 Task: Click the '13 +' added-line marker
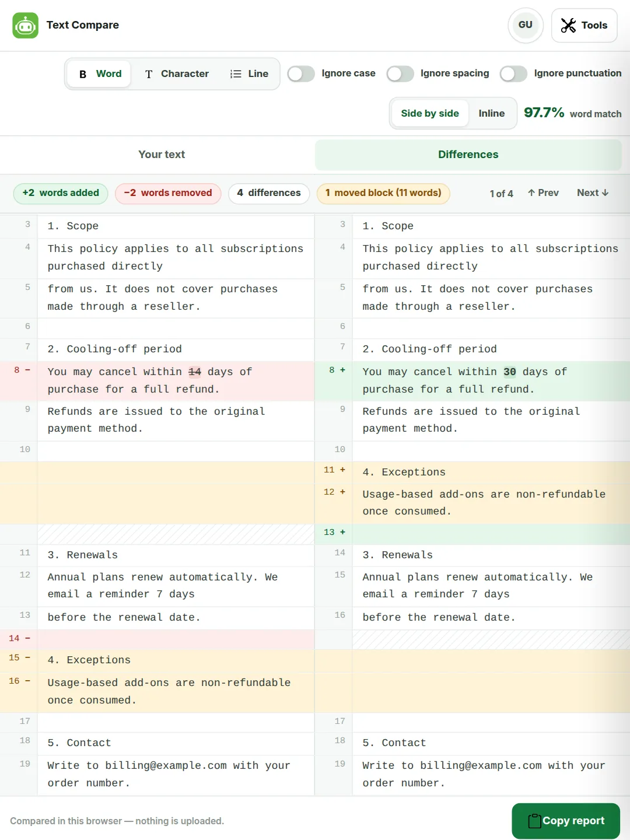point(335,533)
